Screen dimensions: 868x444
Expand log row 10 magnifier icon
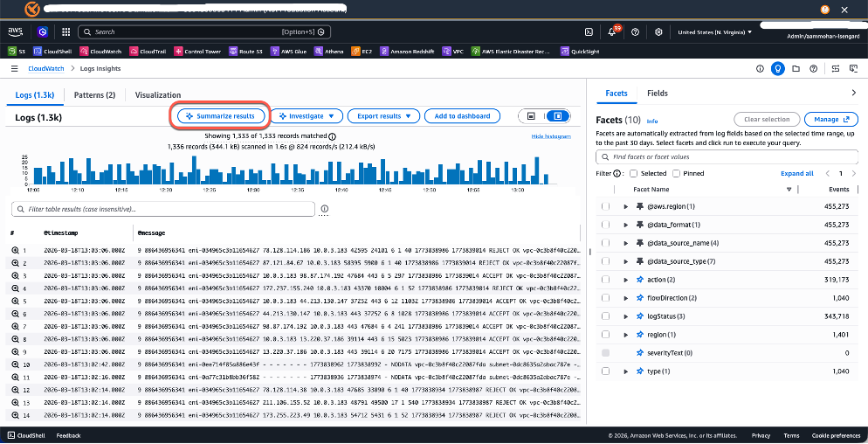(x=16, y=364)
